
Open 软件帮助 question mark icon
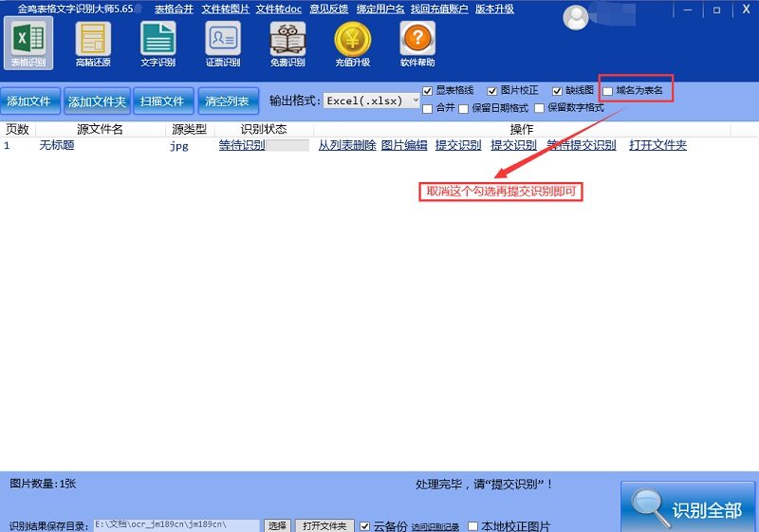(417, 44)
